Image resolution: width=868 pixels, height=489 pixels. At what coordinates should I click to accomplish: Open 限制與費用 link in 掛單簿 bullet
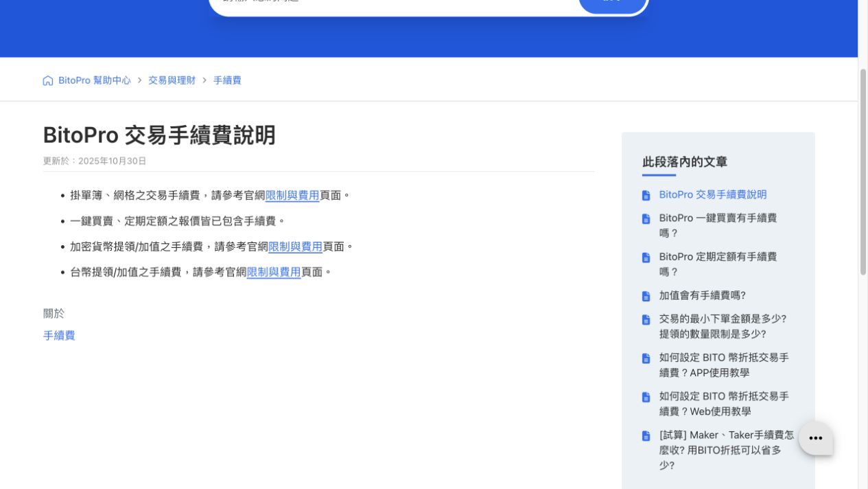point(292,195)
